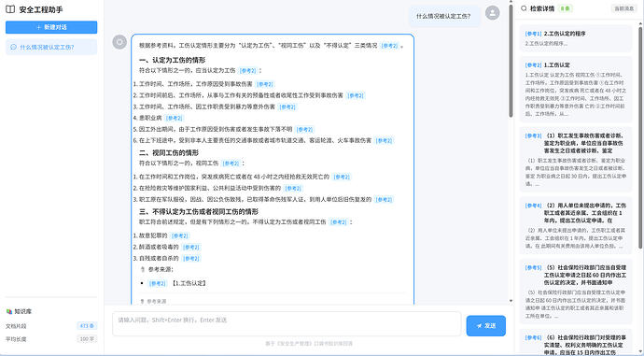644x356 pixels.
Task: Click the 当前消息 button in the retrieval panel
Action: click(x=623, y=8)
